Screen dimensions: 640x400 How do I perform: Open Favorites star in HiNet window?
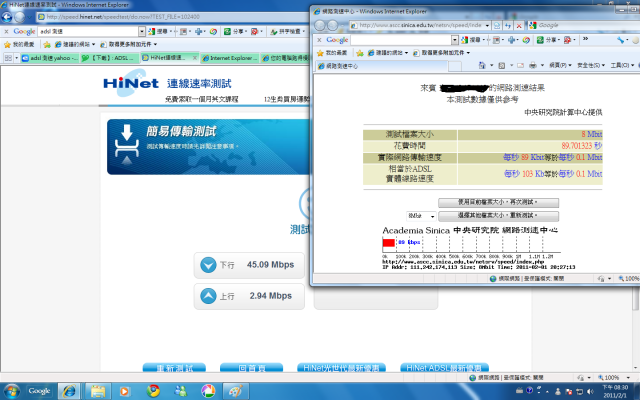tap(19, 44)
